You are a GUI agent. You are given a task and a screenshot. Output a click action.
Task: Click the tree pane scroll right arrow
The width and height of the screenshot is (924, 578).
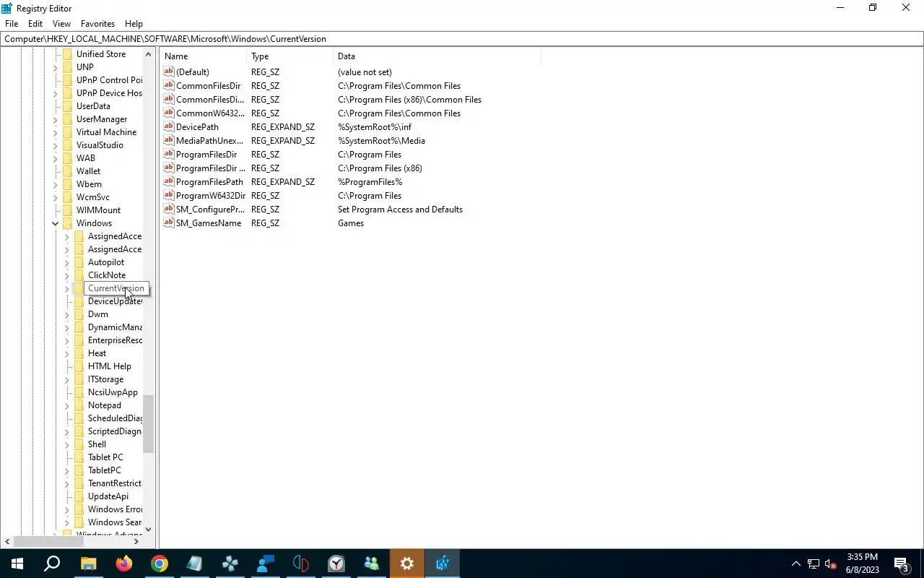point(136,540)
